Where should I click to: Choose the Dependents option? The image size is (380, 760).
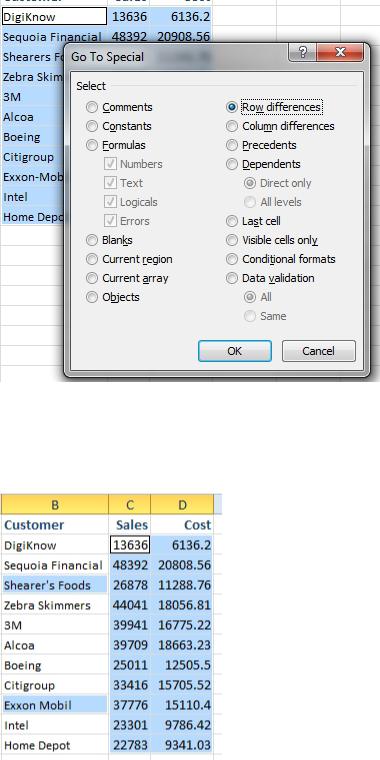[264, 164]
